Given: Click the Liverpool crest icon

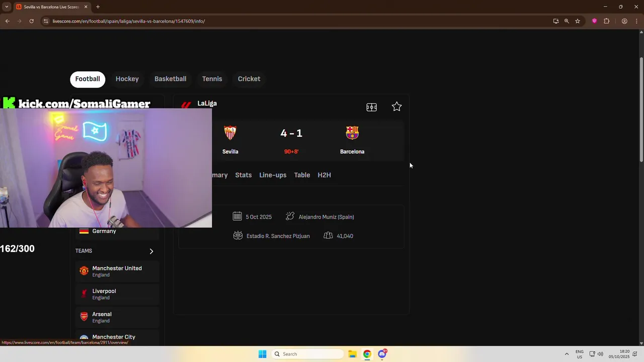Looking at the screenshot, I should [x=84, y=294].
